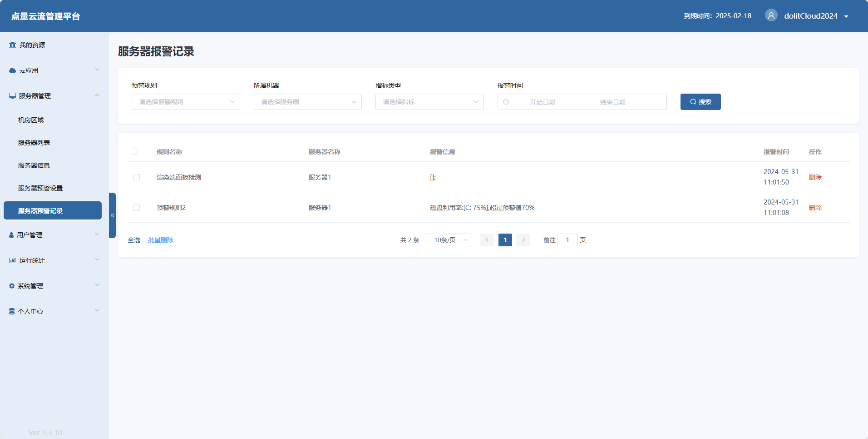868x439 pixels.
Task: Click the gear icon beside 系统管理
Action: tap(12, 286)
